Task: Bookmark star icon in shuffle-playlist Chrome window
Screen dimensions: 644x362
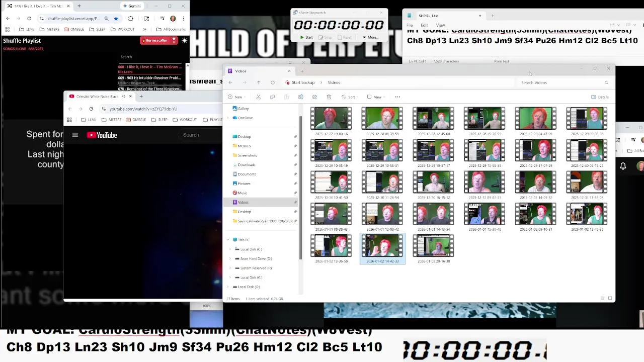Action: [116, 19]
